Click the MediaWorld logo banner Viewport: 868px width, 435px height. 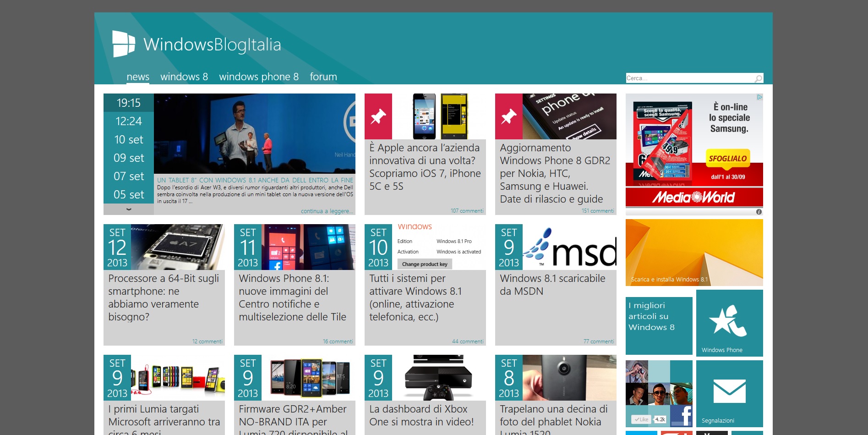[694, 197]
